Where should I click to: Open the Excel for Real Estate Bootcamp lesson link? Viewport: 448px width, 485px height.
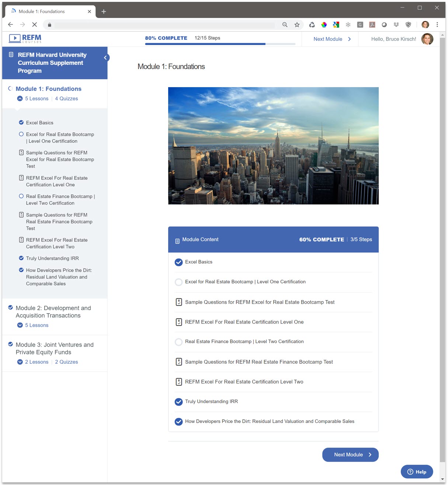[x=245, y=282]
